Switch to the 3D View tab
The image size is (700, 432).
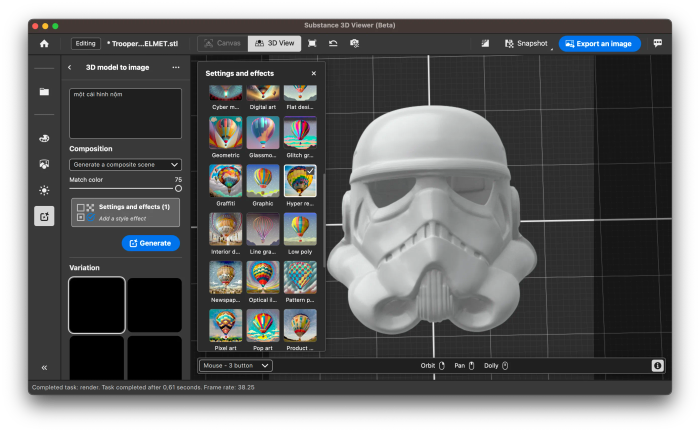274,43
